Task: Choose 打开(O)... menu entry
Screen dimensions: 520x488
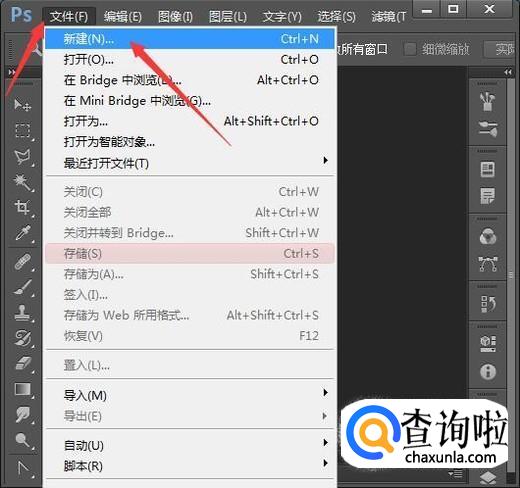Action: pyautogui.click(x=190, y=60)
